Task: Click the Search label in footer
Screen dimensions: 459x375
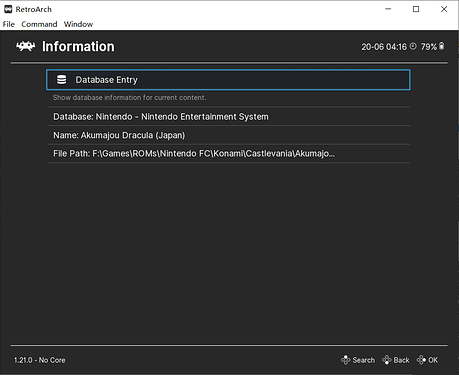Action: [364, 360]
